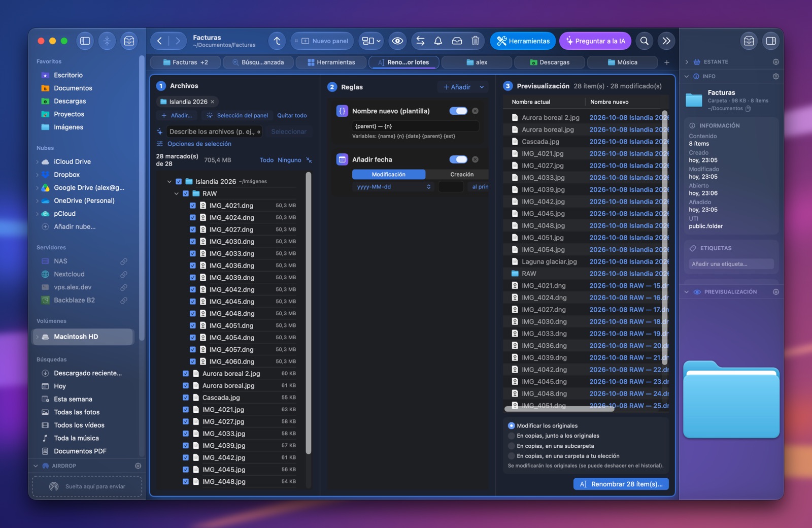The image size is (812, 528).
Task: Open the Añadir rule dropdown arrow
Action: 482,87
